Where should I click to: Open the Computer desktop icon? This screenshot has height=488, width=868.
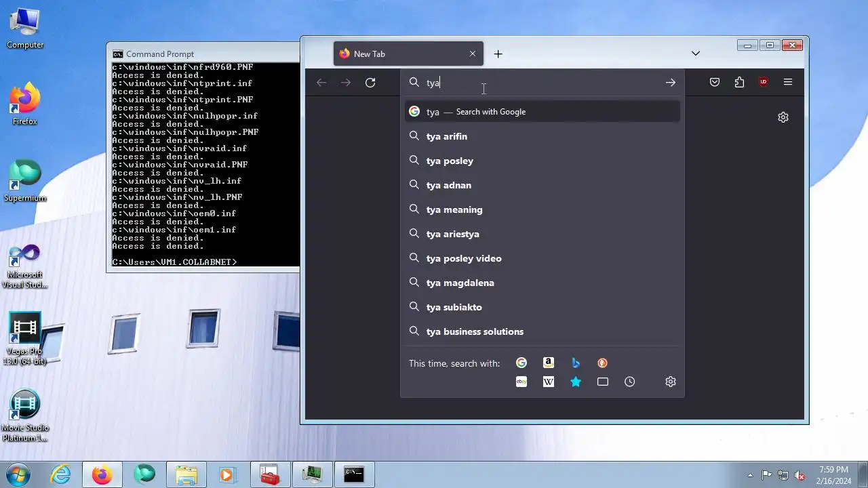pos(25,27)
